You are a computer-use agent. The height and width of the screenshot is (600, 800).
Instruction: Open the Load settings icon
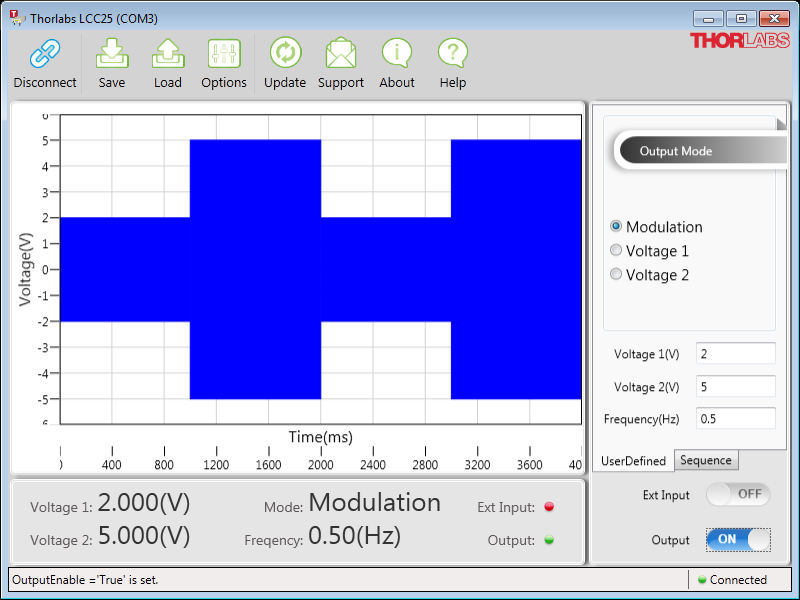point(168,54)
